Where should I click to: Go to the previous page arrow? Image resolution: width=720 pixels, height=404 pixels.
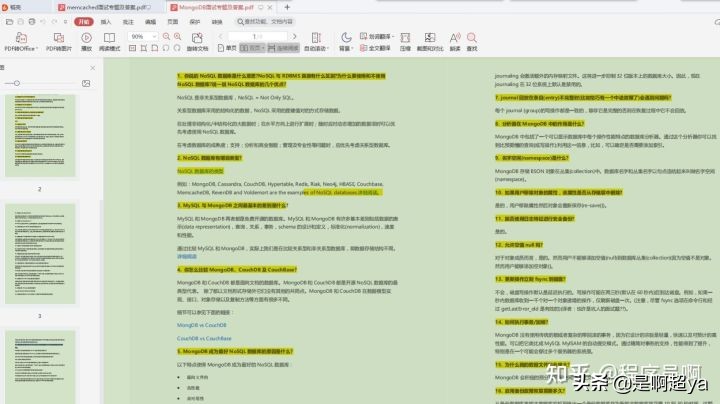[x=220, y=36]
